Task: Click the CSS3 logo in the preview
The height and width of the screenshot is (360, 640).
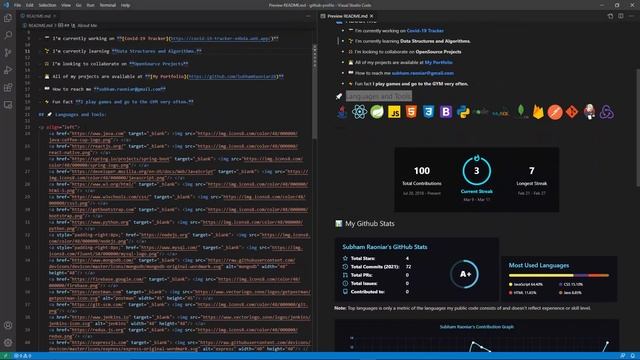Action: [428, 111]
